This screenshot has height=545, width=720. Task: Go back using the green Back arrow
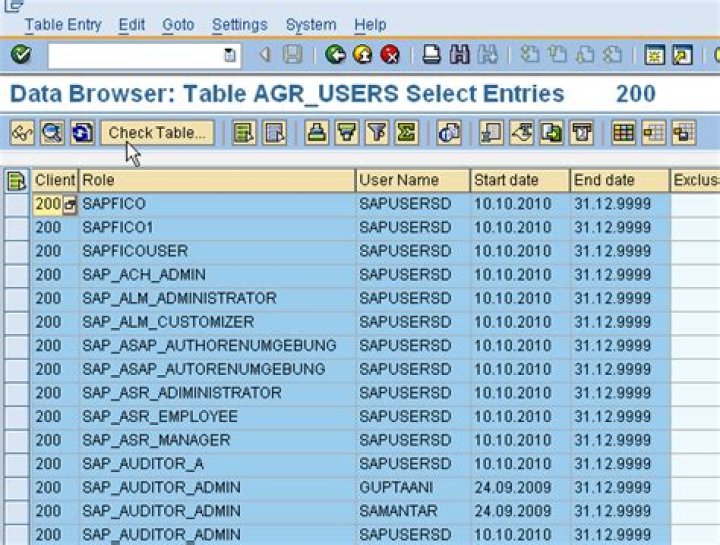[335, 55]
